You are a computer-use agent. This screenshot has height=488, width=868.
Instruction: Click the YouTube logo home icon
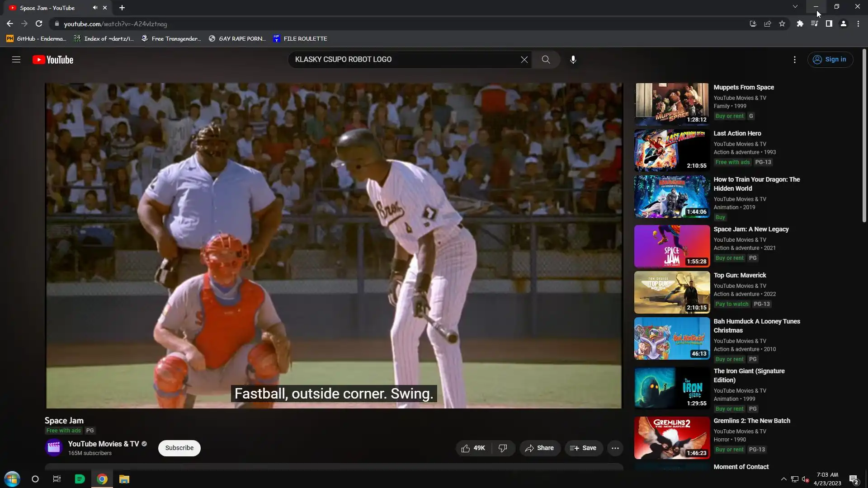tap(53, 60)
